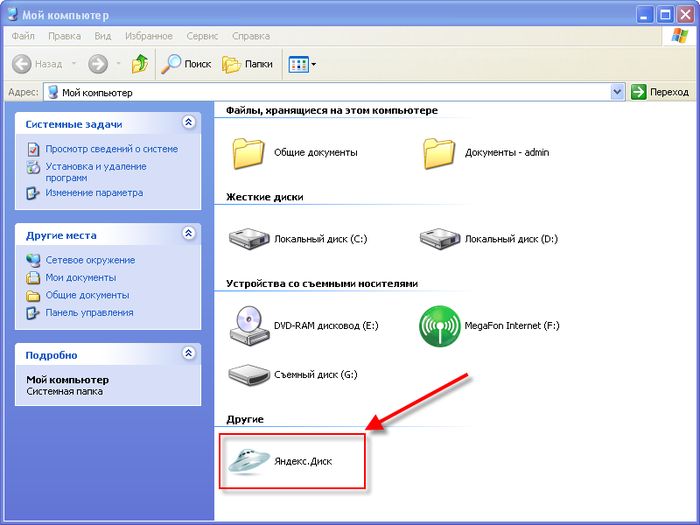Maximize the Мой компьютер window
Image resolution: width=700 pixels, height=525 pixels.
[x=665, y=15]
